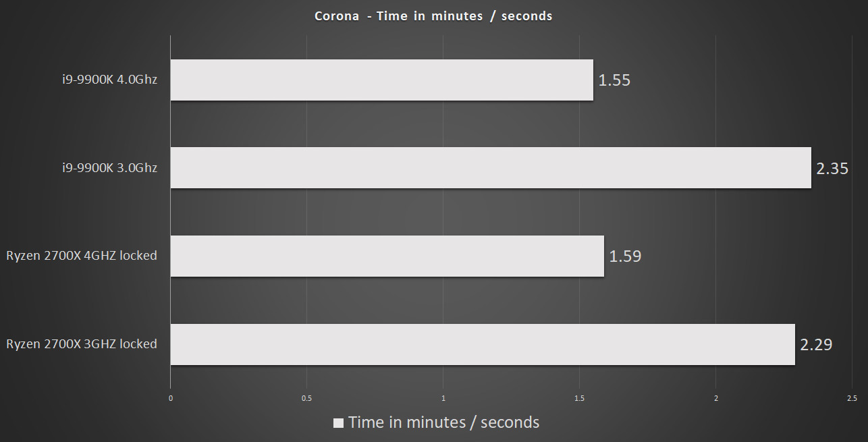Image resolution: width=868 pixels, height=442 pixels.
Task: Click the legend's white color swatch
Action: (x=339, y=423)
